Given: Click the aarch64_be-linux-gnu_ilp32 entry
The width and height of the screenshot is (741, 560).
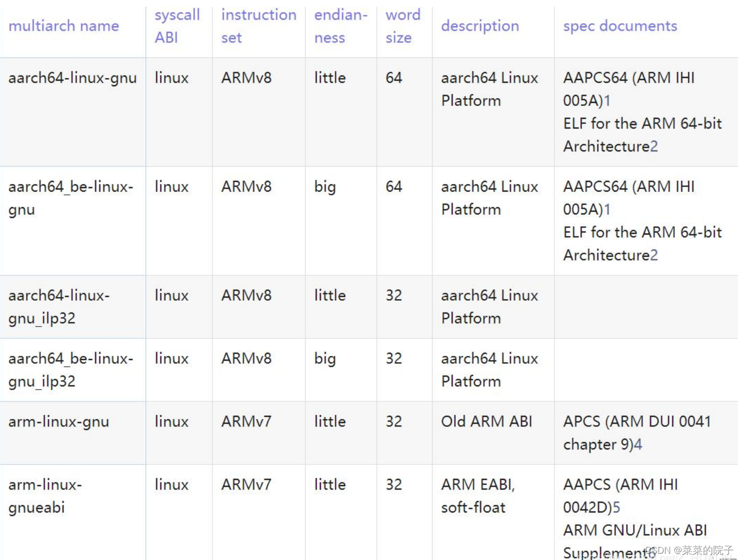Looking at the screenshot, I should click(x=72, y=369).
